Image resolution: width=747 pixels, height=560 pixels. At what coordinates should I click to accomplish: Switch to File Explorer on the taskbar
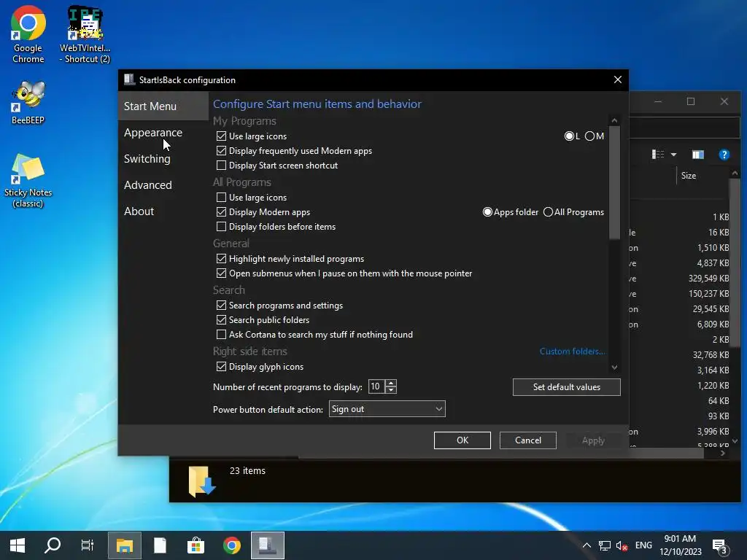pyautogui.click(x=124, y=545)
